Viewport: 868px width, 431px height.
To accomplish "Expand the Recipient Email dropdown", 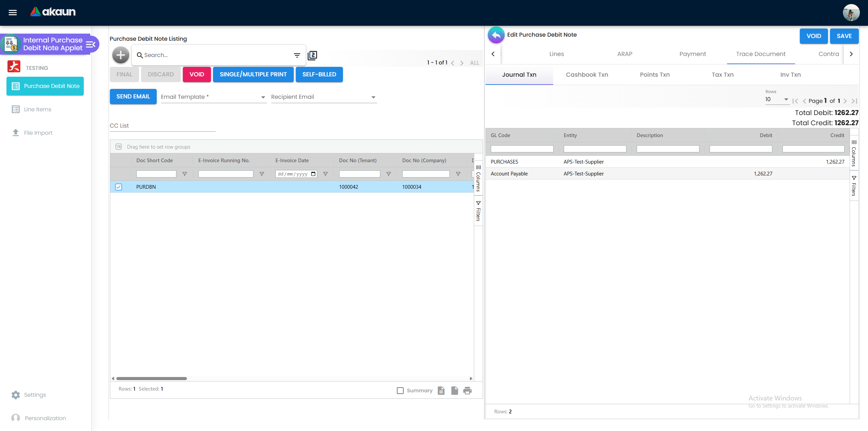I will (373, 97).
